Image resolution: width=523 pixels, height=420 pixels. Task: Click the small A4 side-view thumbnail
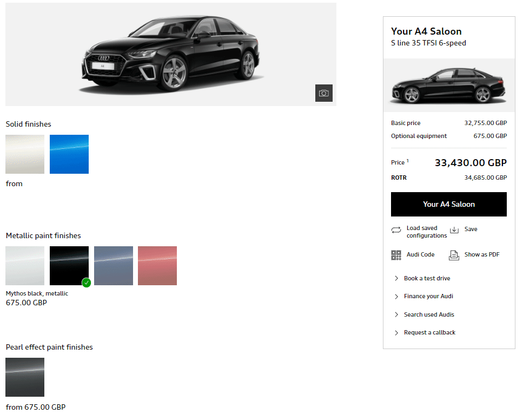pyautogui.click(x=448, y=86)
